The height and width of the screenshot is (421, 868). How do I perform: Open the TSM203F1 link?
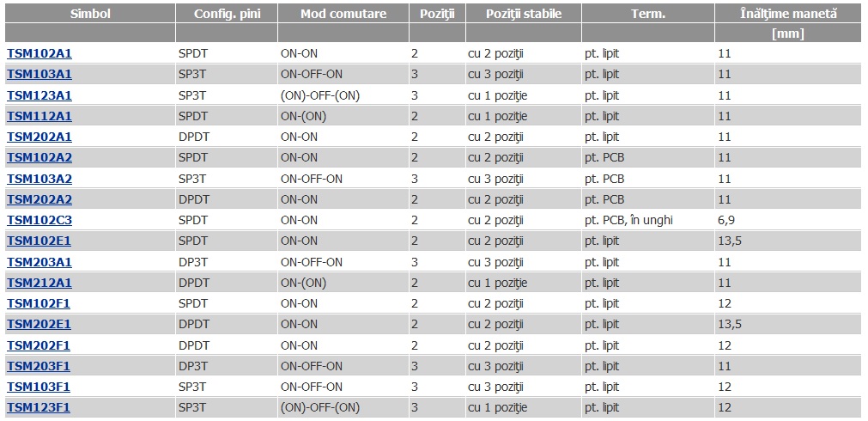tap(39, 366)
